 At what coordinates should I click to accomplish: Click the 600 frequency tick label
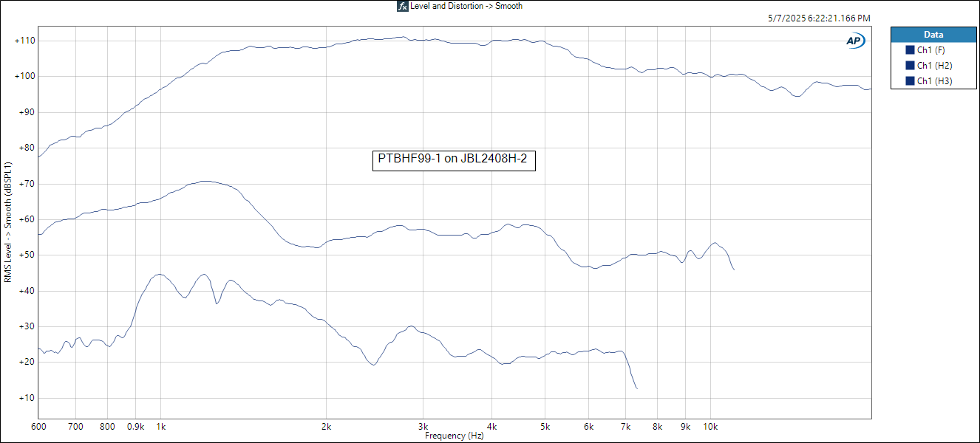tap(38, 427)
